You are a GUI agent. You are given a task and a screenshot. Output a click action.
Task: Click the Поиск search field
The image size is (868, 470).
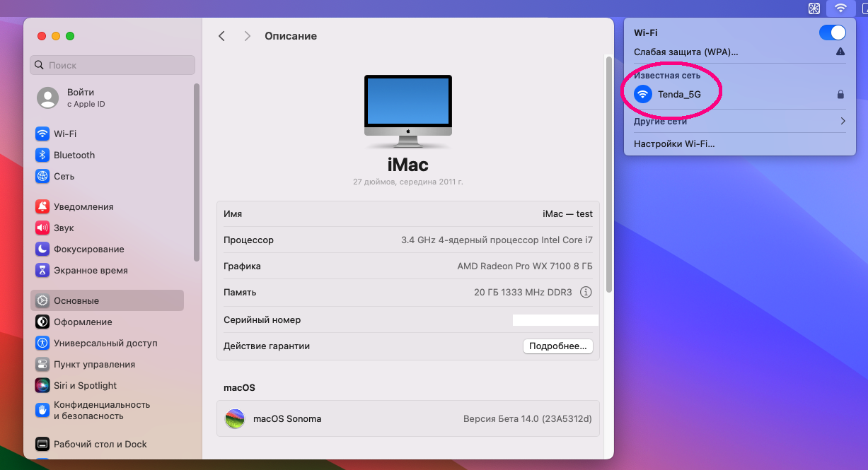coord(112,65)
